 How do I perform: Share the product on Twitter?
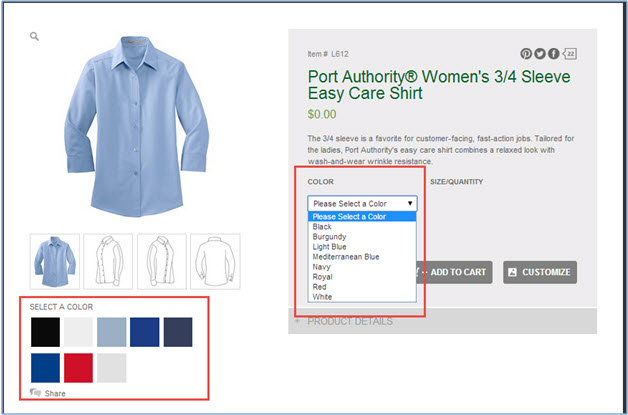point(540,54)
